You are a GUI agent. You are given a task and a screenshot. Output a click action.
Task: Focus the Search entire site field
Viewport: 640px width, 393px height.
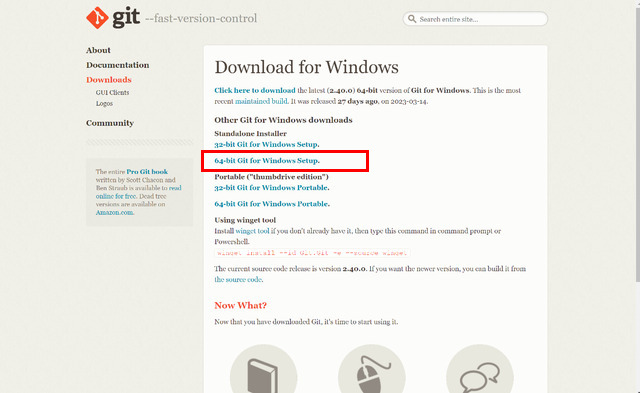(475, 19)
